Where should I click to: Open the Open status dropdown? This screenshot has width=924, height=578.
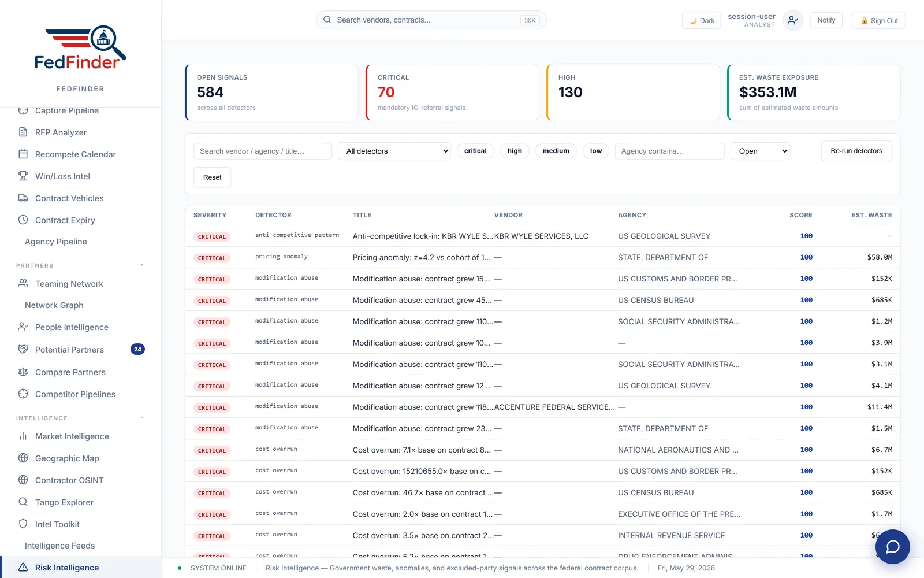[760, 151]
